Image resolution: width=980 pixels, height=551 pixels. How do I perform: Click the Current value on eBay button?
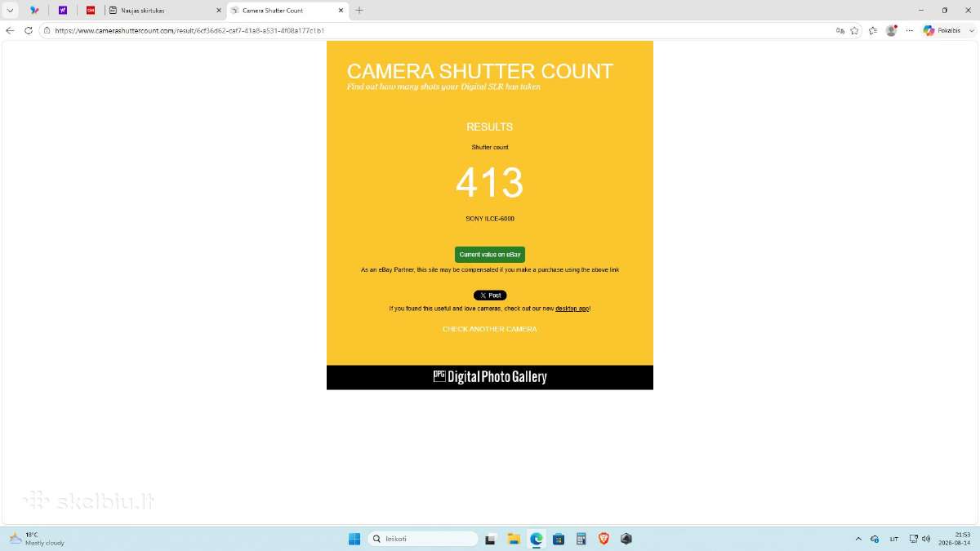click(x=490, y=255)
